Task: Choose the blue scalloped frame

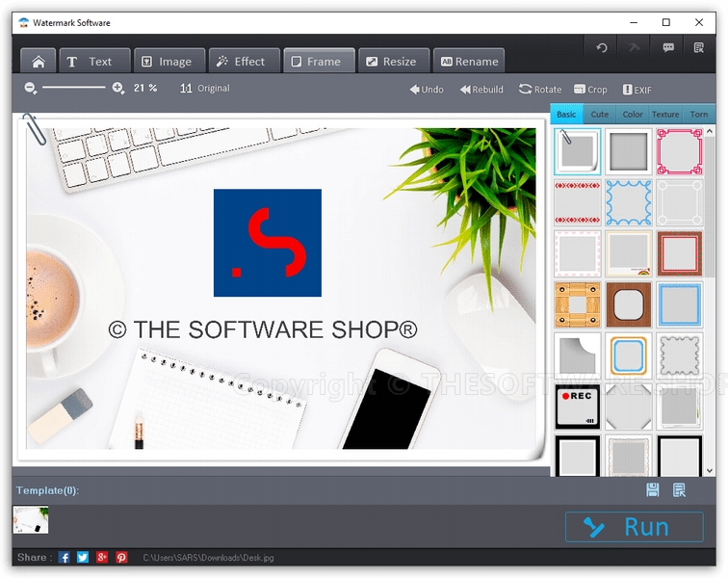Action: point(629,203)
